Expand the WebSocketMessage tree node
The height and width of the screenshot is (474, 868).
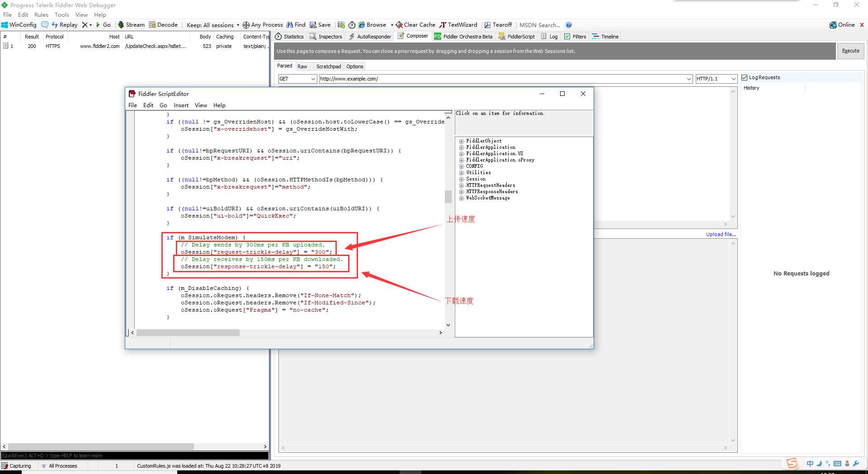pyautogui.click(x=461, y=198)
